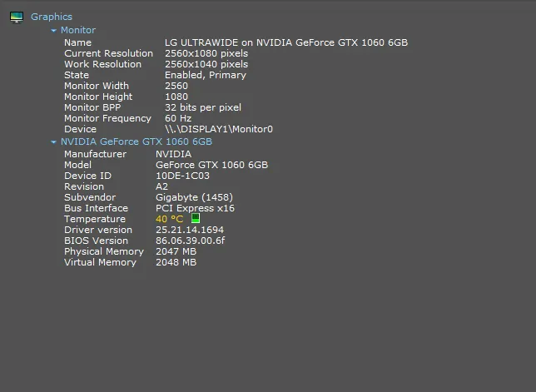Click the 'Bus Interface' label

coord(96,208)
